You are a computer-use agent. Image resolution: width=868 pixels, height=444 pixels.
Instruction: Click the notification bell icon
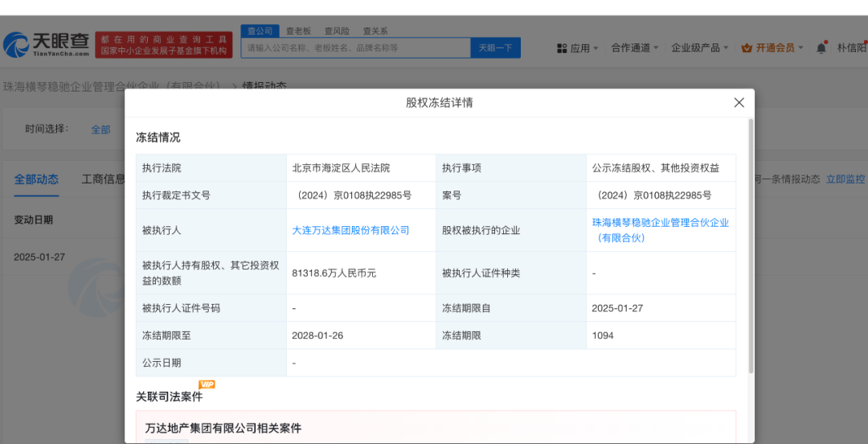[x=821, y=48]
